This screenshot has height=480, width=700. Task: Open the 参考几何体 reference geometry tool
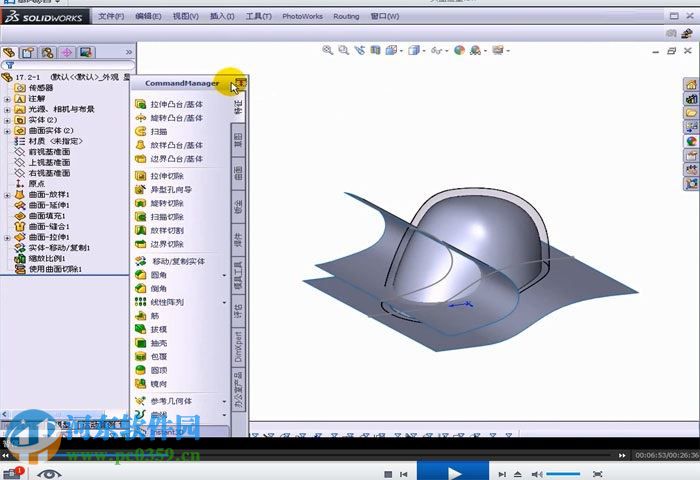click(x=163, y=401)
